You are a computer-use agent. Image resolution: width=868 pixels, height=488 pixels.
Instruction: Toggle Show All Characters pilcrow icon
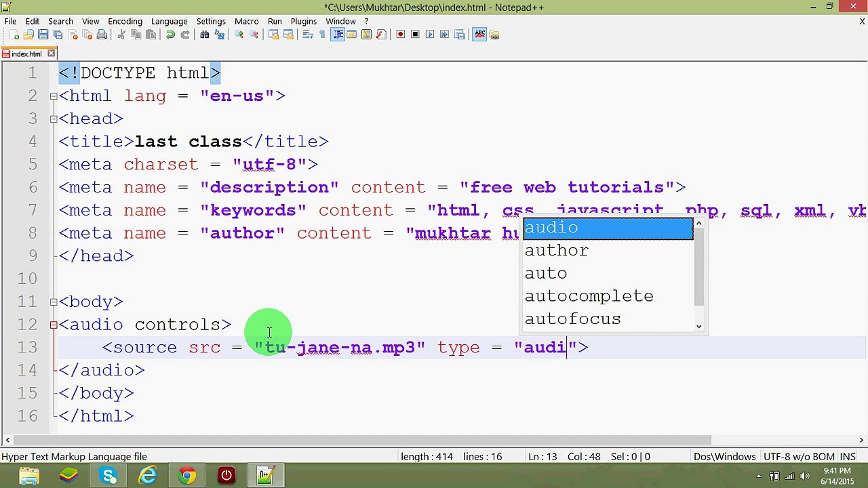point(322,35)
